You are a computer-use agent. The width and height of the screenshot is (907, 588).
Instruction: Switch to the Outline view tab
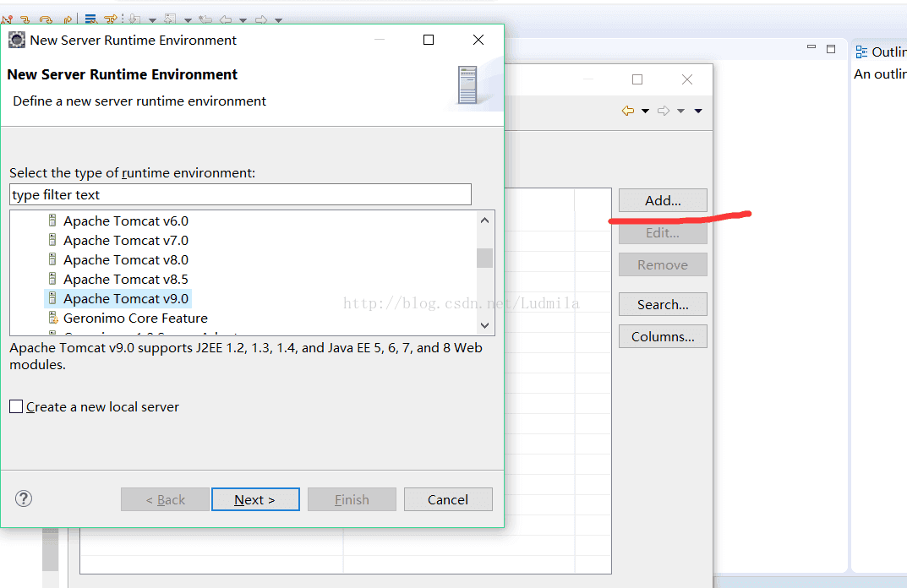881,52
